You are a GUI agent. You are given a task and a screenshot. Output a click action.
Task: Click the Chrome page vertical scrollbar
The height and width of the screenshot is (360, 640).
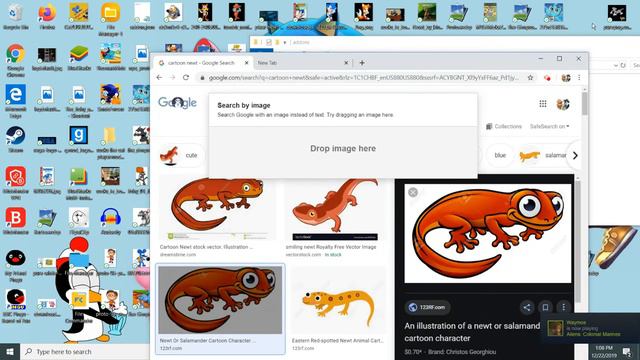[x=585, y=104]
